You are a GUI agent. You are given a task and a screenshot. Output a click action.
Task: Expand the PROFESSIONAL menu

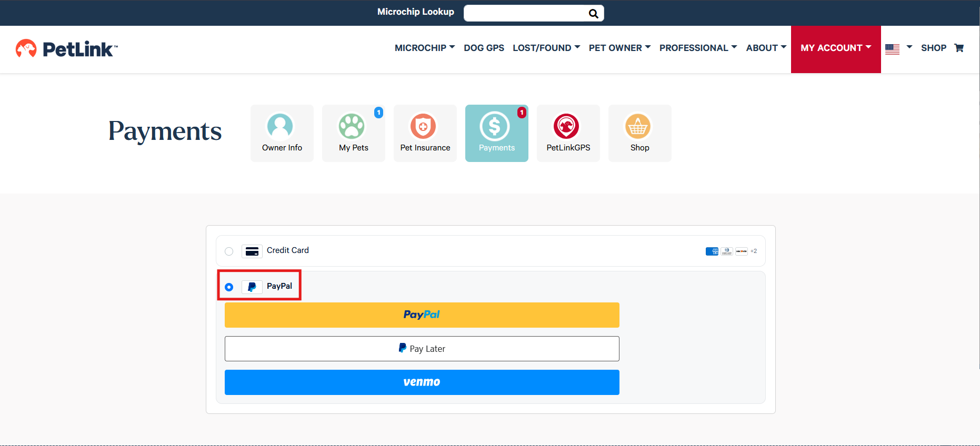pos(698,48)
